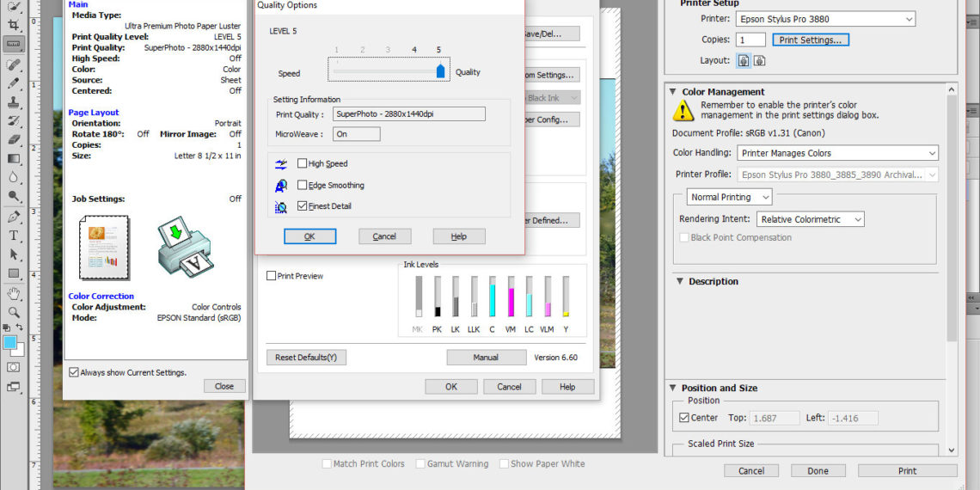Uncheck the Center position checkbox

pos(683,418)
